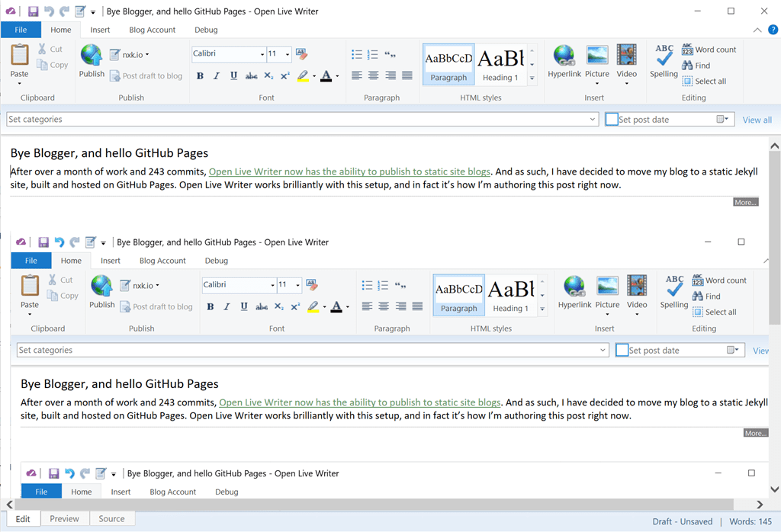Open the topmost blue File menu
The image size is (781, 532).
point(21,30)
